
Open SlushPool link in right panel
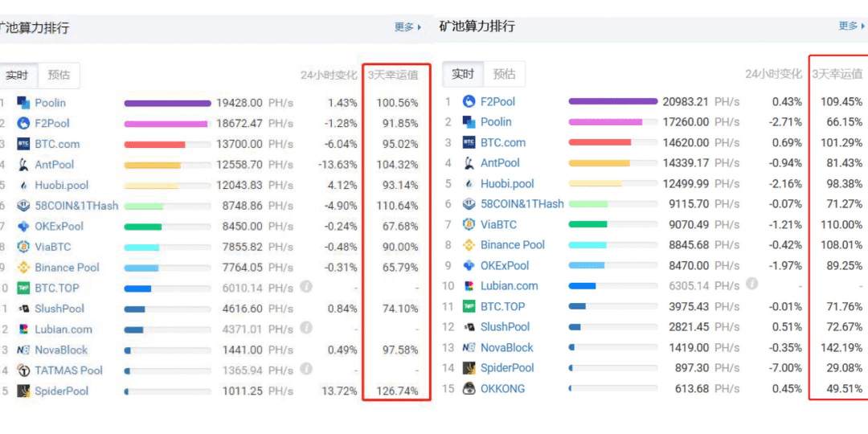[x=505, y=327]
